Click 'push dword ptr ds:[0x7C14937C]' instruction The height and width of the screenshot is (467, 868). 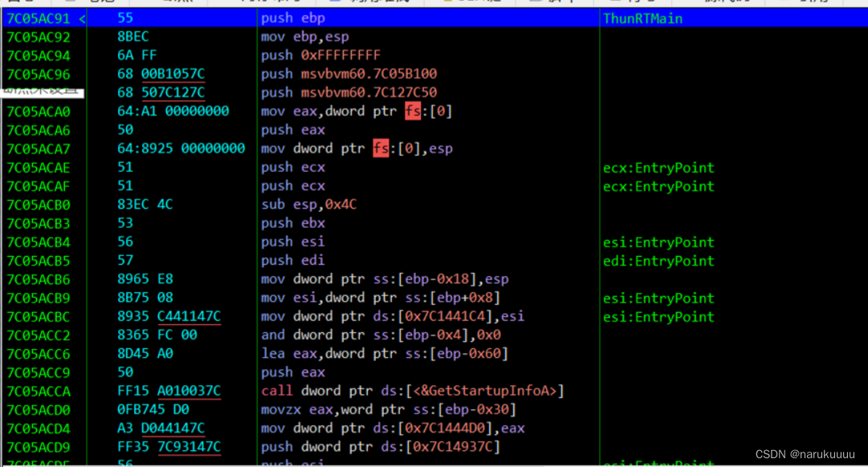coord(381,447)
